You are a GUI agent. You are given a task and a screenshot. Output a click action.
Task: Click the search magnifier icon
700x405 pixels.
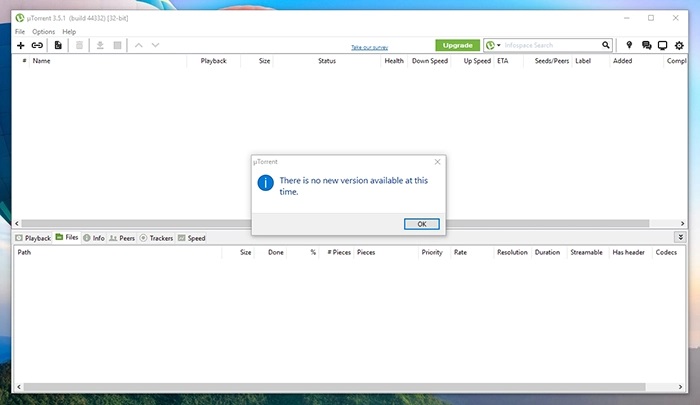click(x=605, y=45)
